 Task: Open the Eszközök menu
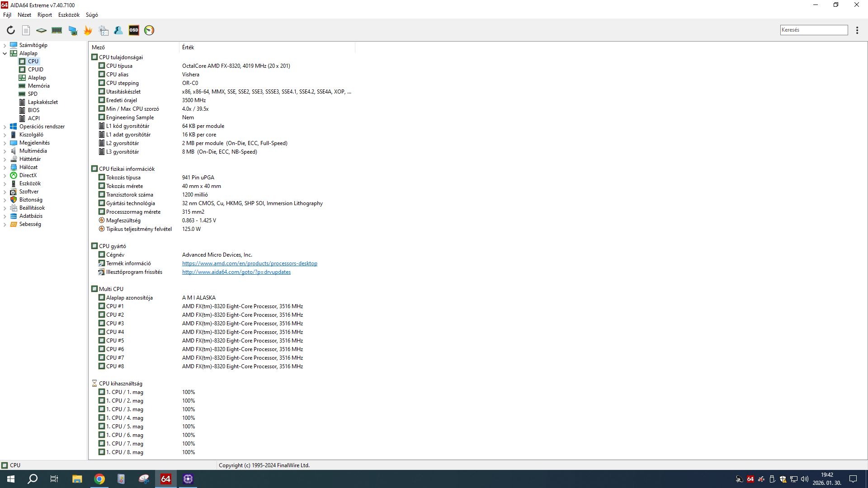pyautogui.click(x=69, y=15)
